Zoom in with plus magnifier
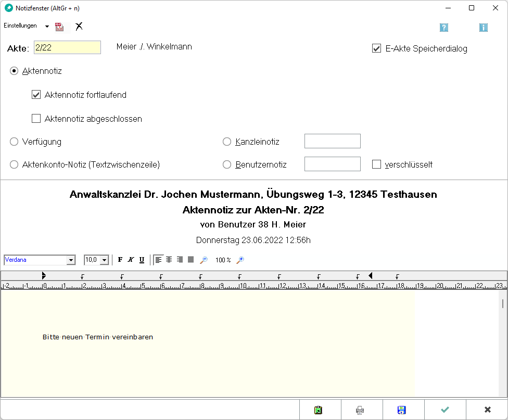508x420 pixels. [x=240, y=260]
